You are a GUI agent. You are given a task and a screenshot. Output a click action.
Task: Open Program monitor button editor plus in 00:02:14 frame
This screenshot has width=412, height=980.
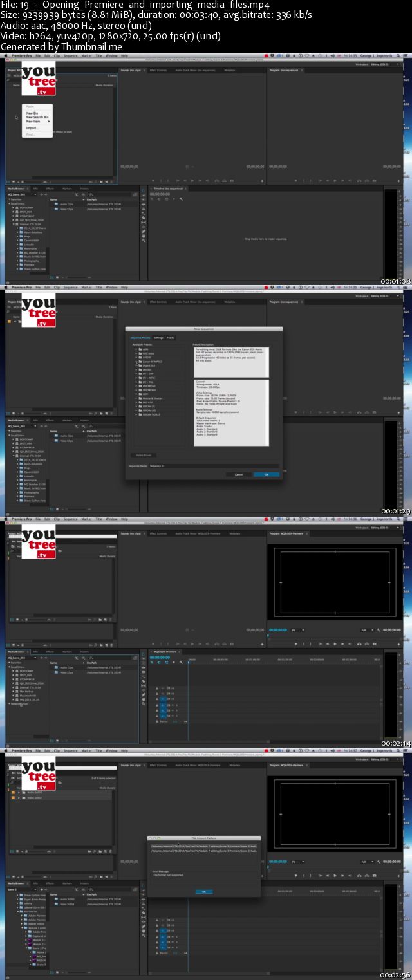[398, 643]
